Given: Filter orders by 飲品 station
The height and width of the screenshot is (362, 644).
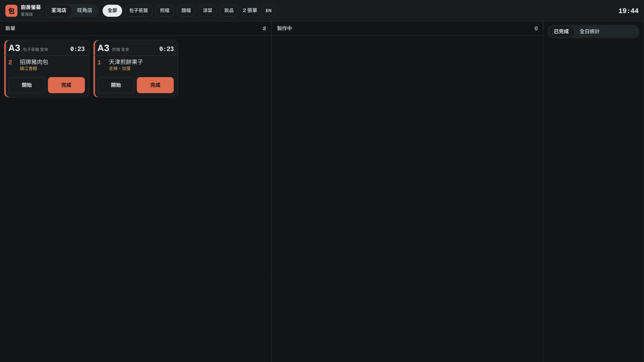Looking at the screenshot, I should click(x=229, y=11).
